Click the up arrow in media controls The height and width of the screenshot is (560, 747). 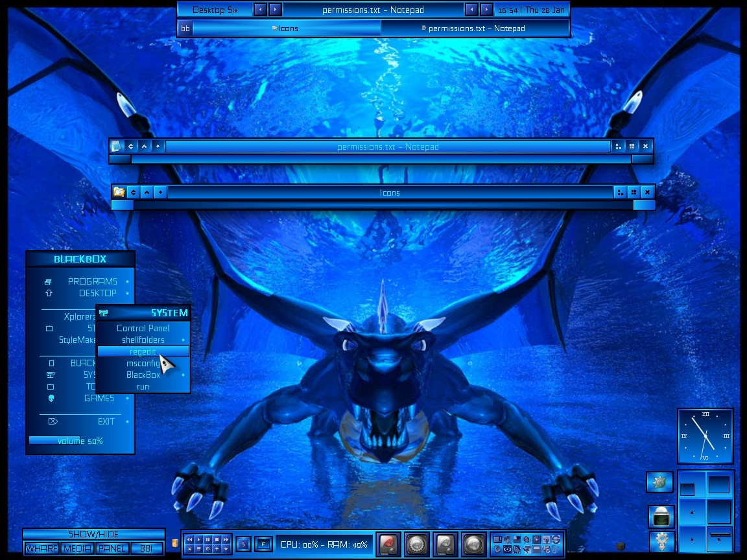tap(217, 548)
